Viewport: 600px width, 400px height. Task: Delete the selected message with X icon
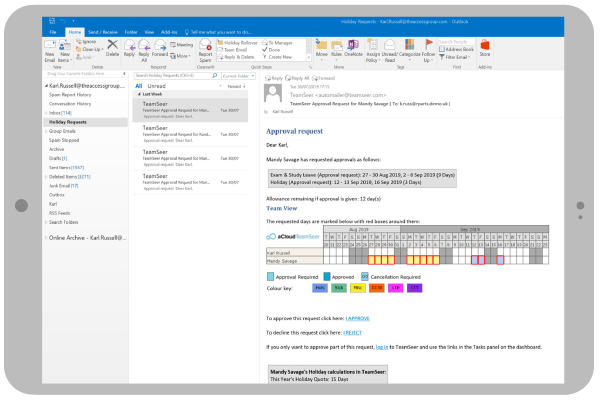click(x=112, y=48)
